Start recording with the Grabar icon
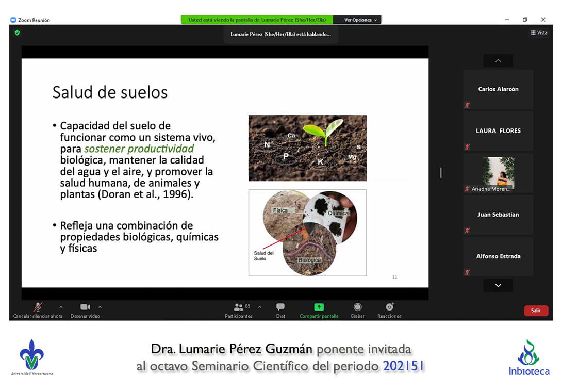The height and width of the screenshot is (392, 562). tap(357, 307)
